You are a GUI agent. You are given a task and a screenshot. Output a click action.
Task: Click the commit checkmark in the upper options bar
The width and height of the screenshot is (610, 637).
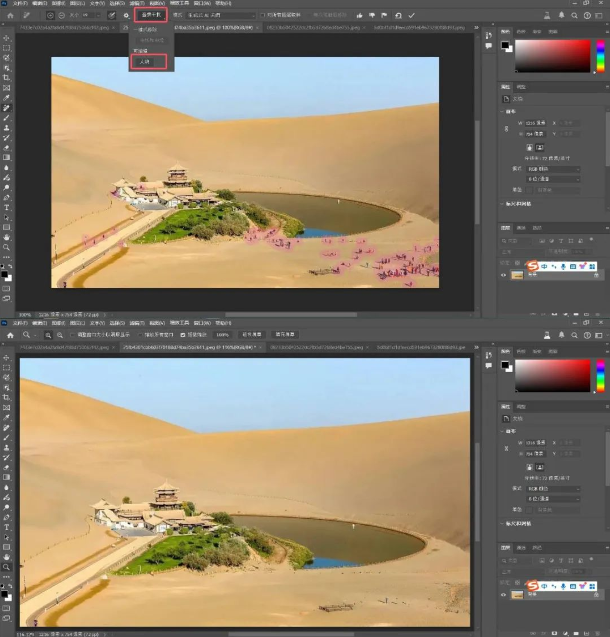tap(411, 16)
